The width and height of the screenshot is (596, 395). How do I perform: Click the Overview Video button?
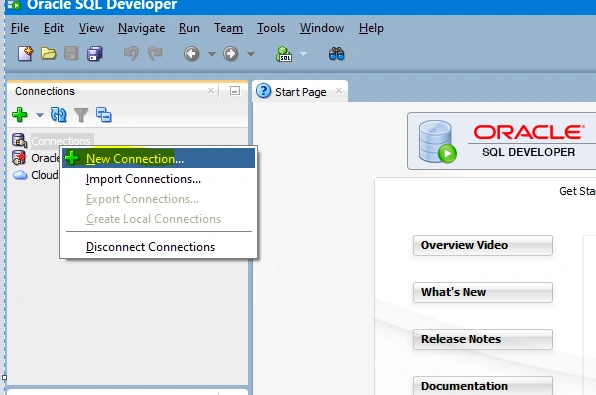(x=483, y=245)
